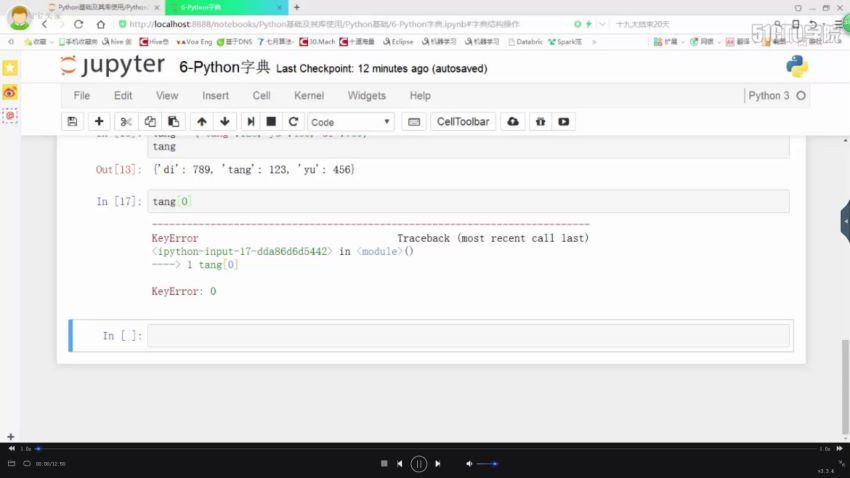
Task: Open the Insert menu
Action: [x=215, y=96]
